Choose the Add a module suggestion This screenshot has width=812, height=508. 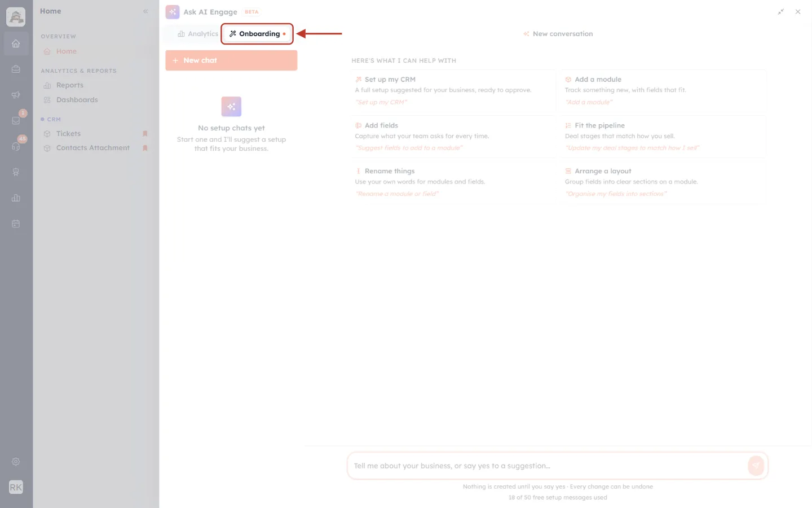[x=663, y=91]
